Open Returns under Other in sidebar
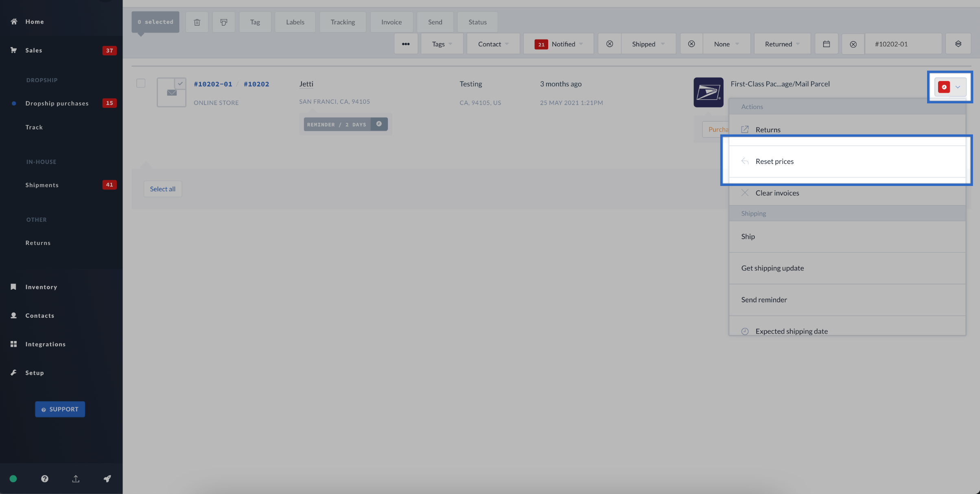The height and width of the screenshot is (494, 980). pos(38,243)
